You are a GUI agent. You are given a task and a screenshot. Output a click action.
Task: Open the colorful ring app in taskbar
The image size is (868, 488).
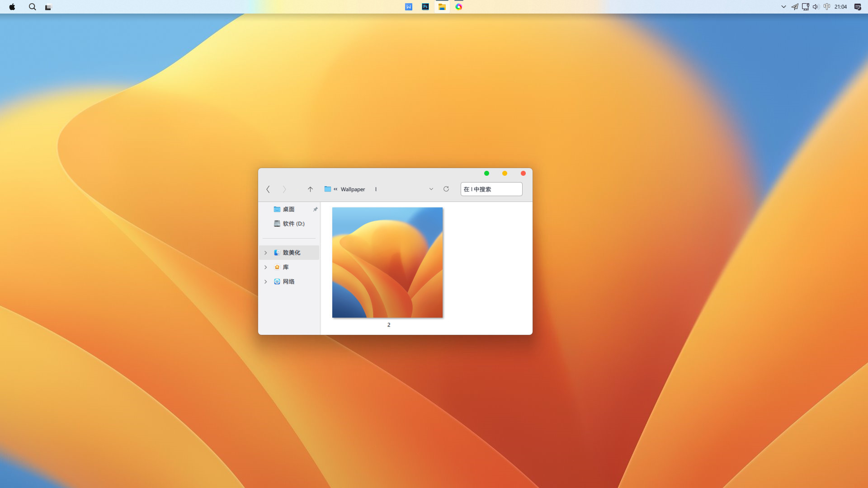[x=459, y=7]
